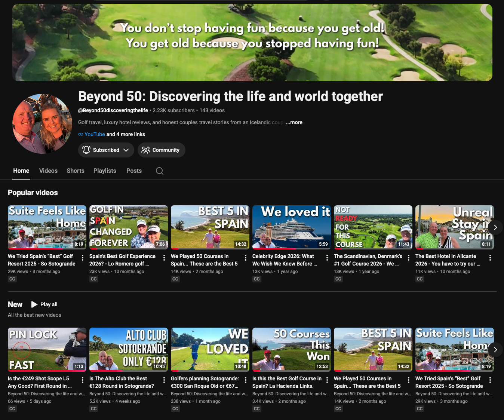Play all videos in the New section
The height and width of the screenshot is (420, 504).
coord(44,304)
